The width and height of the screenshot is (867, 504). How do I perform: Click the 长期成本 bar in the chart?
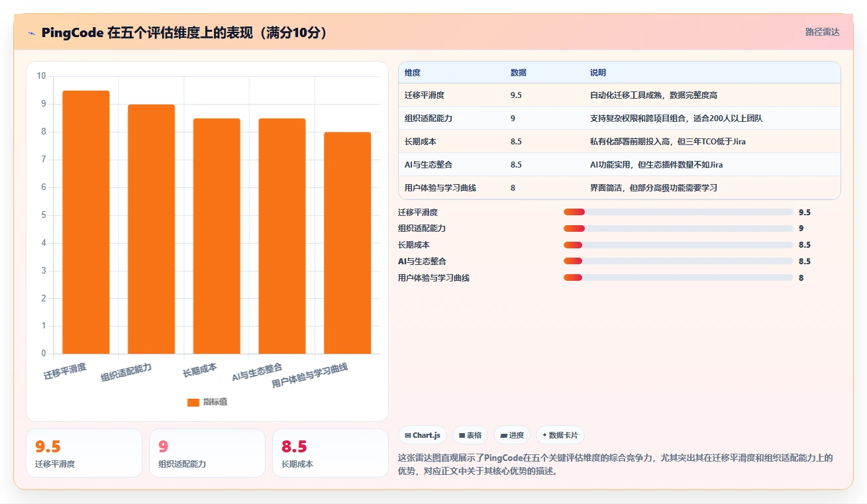pyautogui.click(x=217, y=236)
